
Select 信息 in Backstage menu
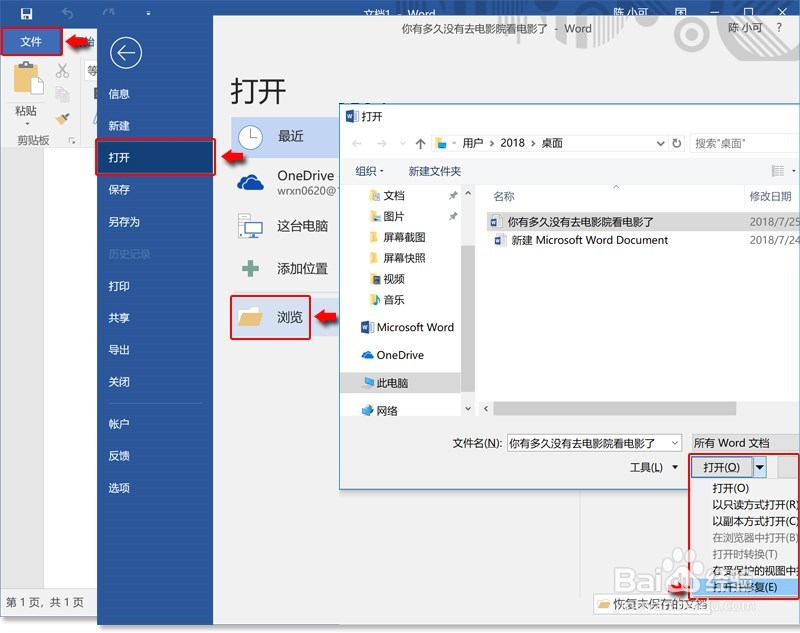click(x=119, y=94)
